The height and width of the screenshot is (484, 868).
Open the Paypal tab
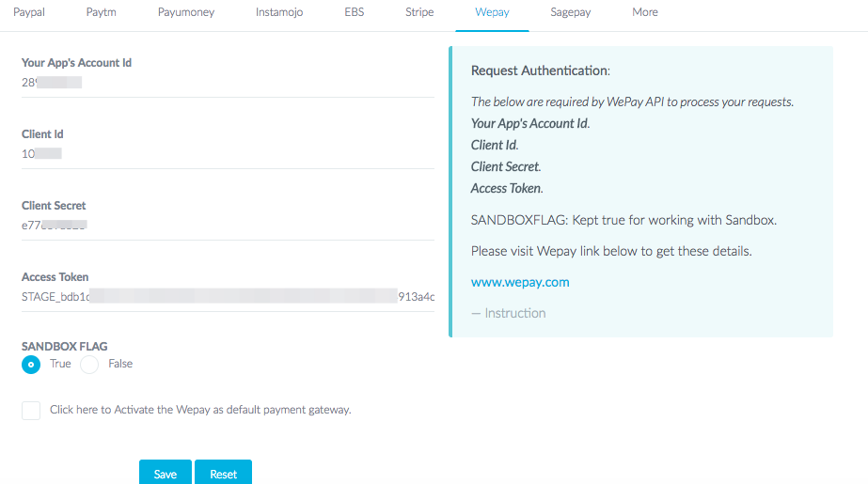pyautogui.click(x=29, y=12)
